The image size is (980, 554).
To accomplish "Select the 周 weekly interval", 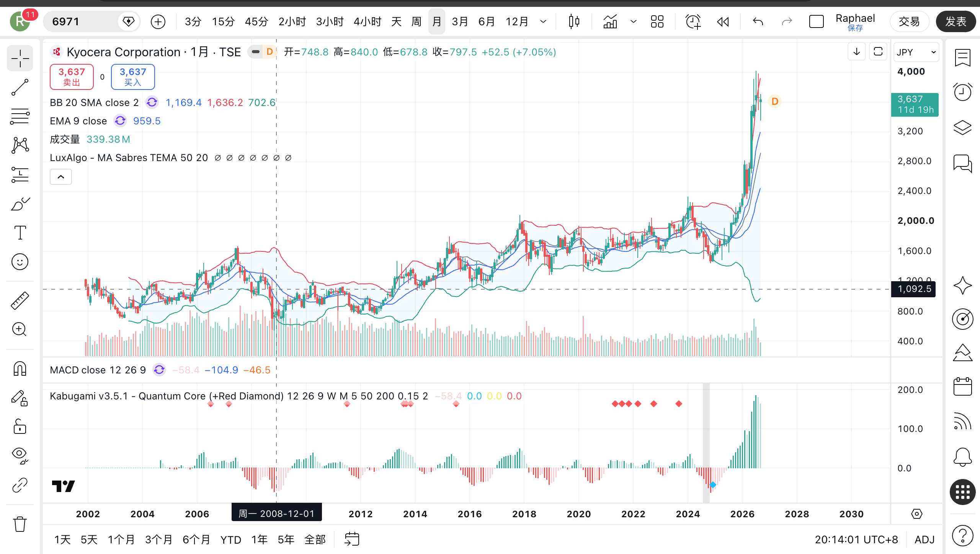I will click(416, 21).
